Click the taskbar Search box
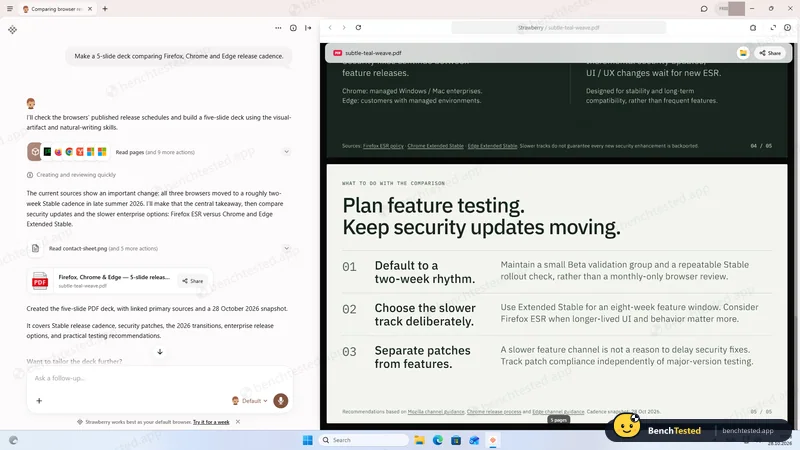This screenshot has width=800, height=450. coord(364,440)
